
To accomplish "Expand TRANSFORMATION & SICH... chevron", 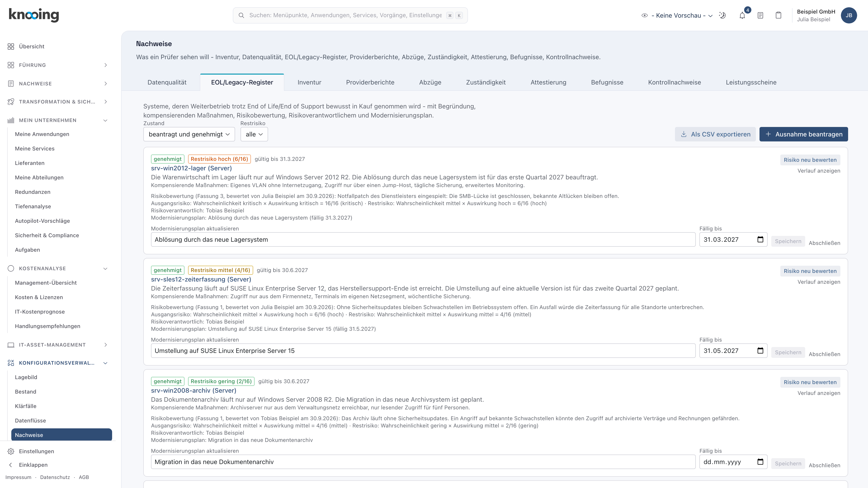I will point(106,102).
